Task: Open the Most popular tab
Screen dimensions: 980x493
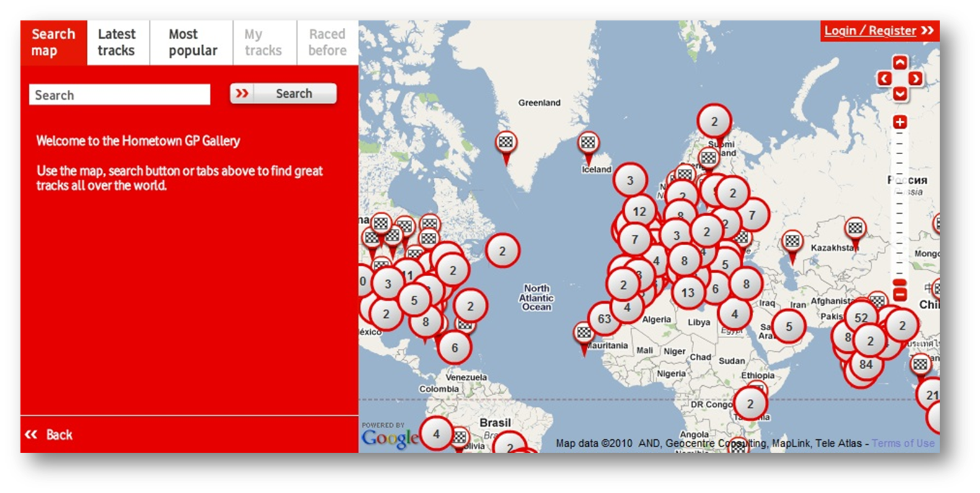Action: (192, 43)
